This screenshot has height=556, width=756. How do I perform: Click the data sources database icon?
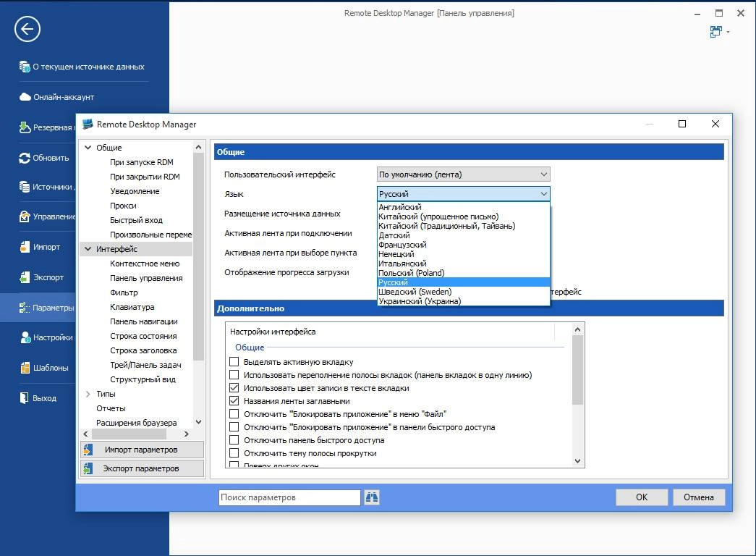tap(25, 187)
